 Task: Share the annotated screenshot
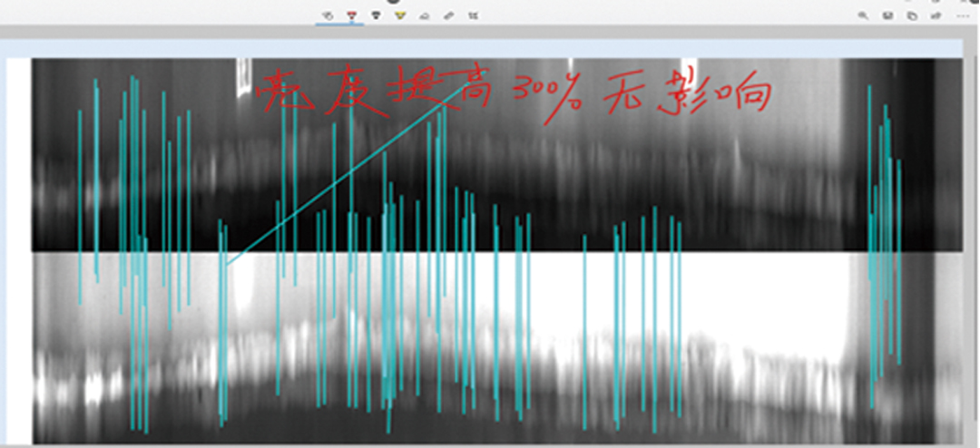(936, 15)
